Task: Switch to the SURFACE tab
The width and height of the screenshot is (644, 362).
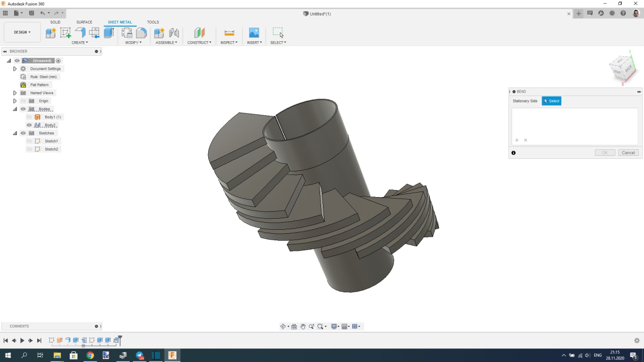Action: [84, 22]
